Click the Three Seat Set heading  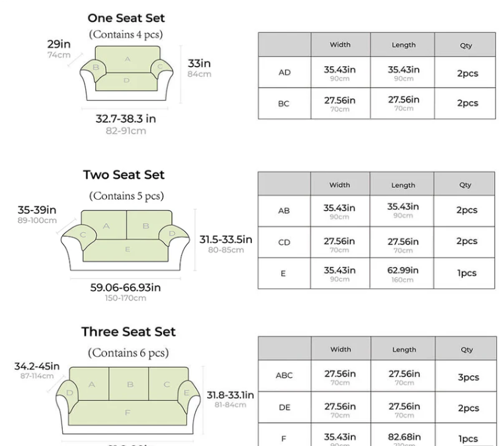[128, 332]
